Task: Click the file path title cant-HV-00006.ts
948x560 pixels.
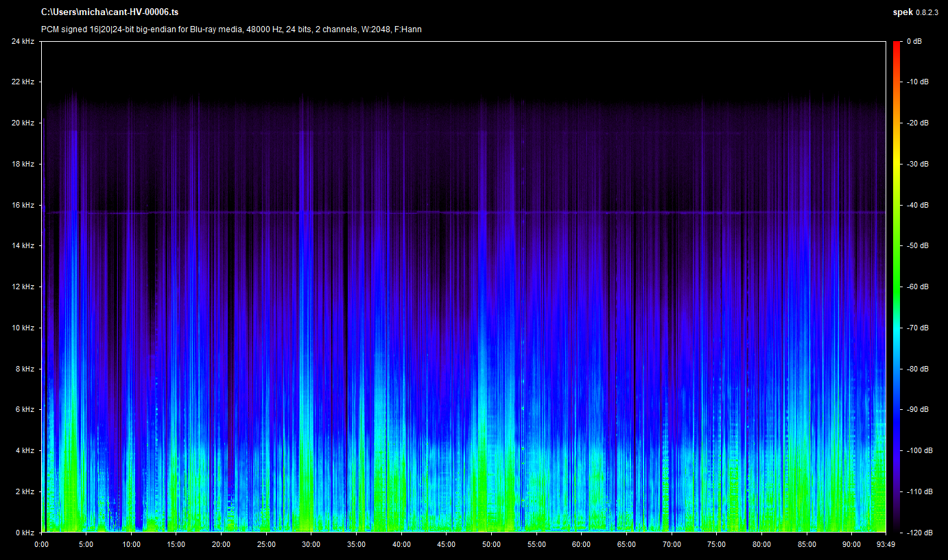Action: pyautogui.click(x=110, y=12)
